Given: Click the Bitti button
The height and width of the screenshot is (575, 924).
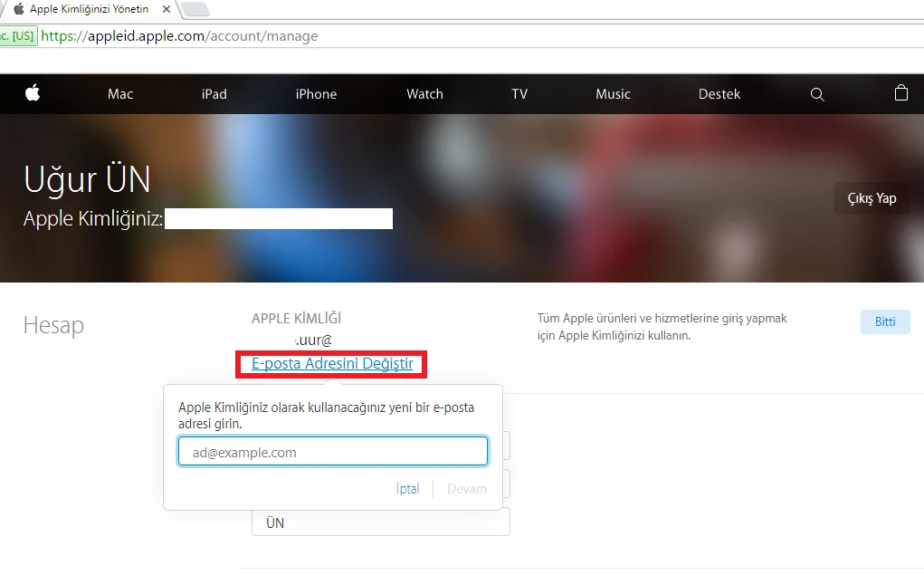Looking at the screenshot, I should point(884,322).
